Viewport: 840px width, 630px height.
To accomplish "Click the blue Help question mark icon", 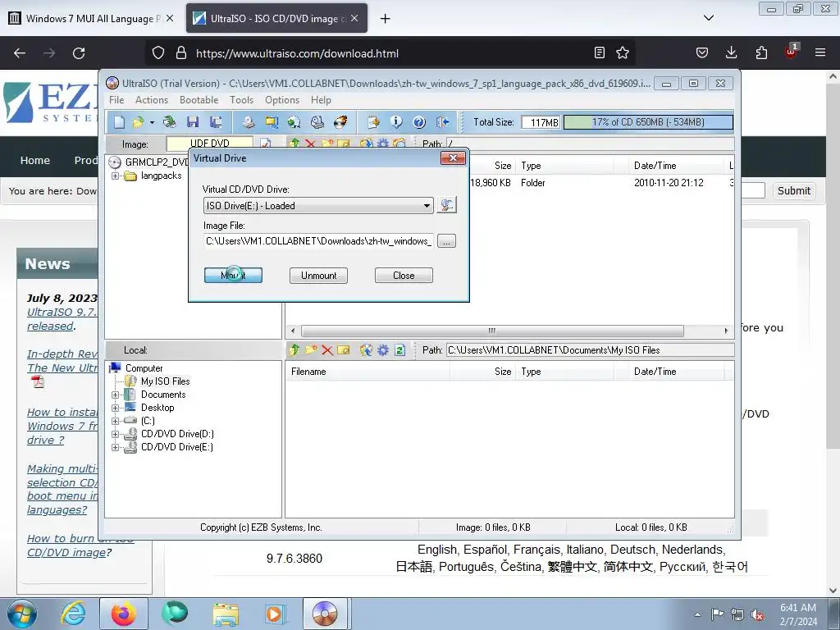I will click(x=419, y=122).
